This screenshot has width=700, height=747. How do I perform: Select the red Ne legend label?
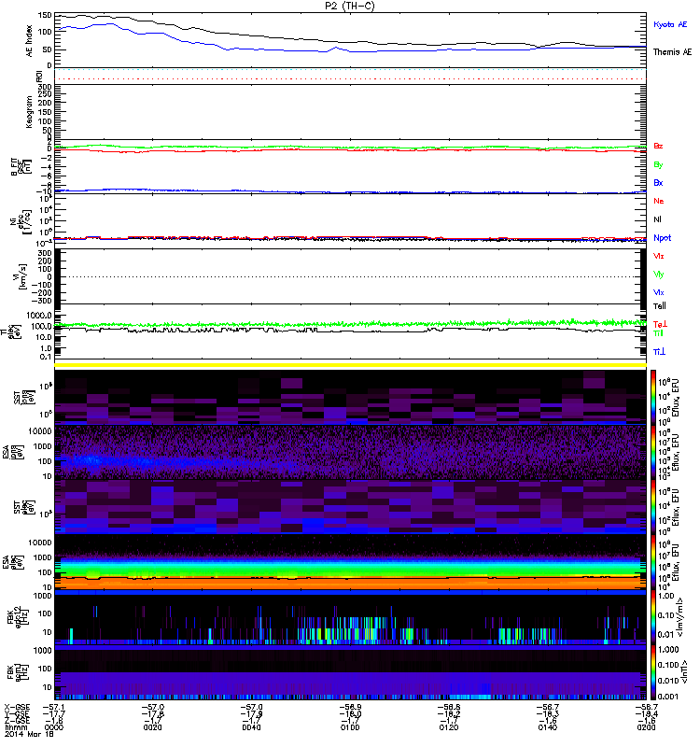[659, 201]
